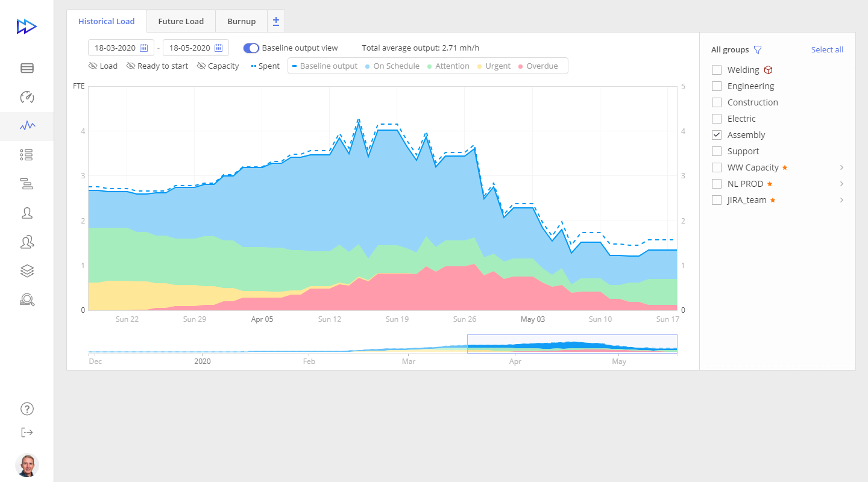Switch to the Burnup tab
The image size is (868, 482).
[241, 21]
